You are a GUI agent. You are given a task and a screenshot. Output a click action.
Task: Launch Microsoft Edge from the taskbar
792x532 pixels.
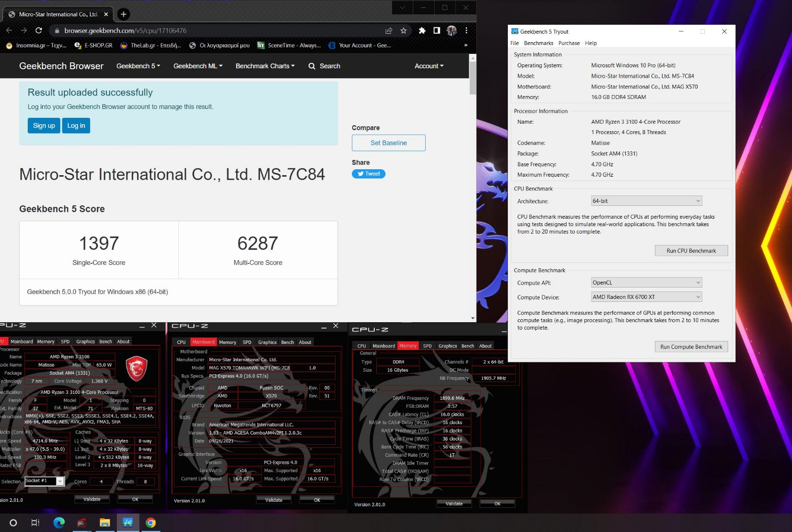point(59,523)
